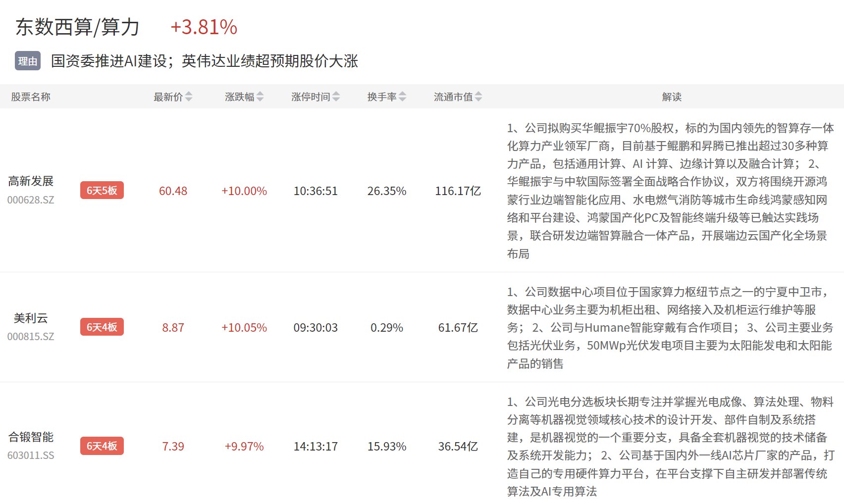Click the 东数西算/算力 sector title
The height and width of the screenshot is (504, 844).
[78, 27]
